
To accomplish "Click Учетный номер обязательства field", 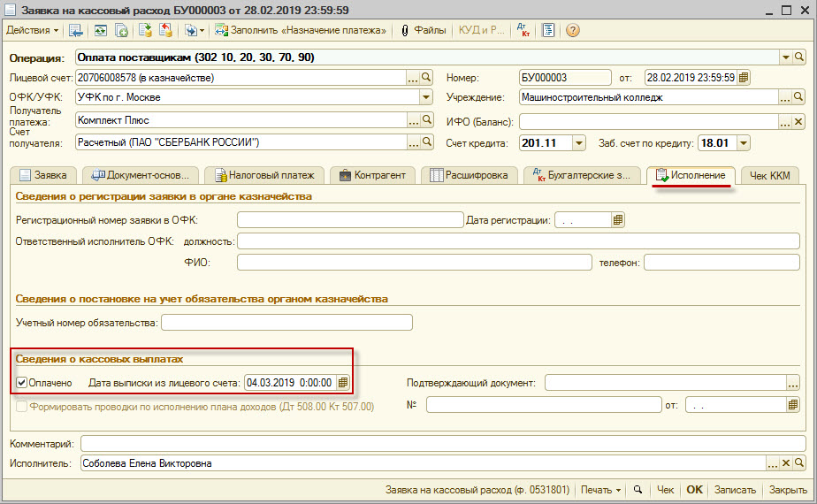I will point(286,323).
